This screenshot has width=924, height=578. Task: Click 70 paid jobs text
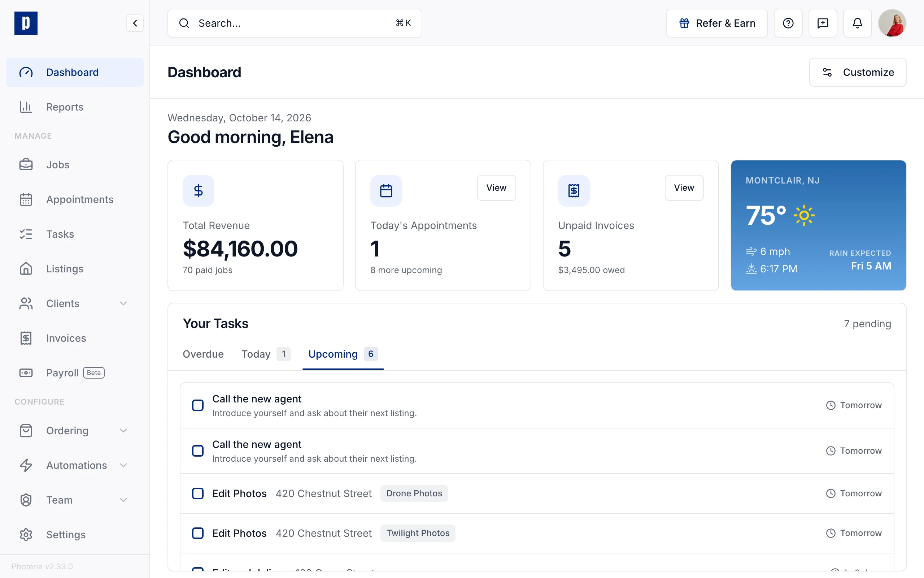click(x=207, y=270)
